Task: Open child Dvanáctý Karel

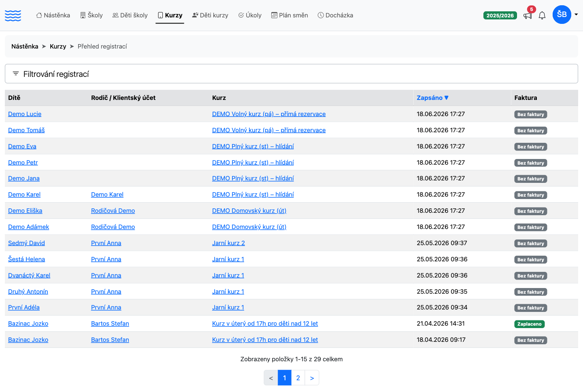Action: [29, 275]
